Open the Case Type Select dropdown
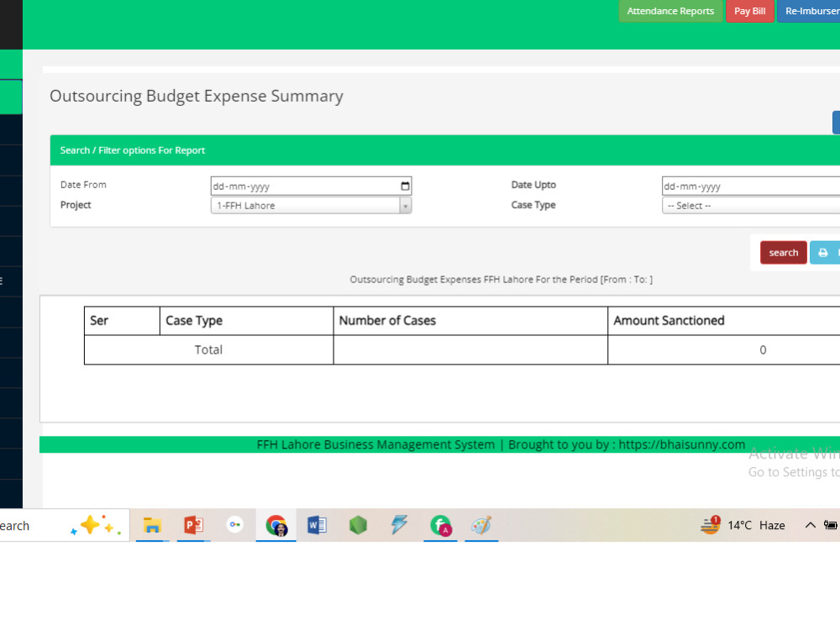The image size is (840, 630). 750,205
